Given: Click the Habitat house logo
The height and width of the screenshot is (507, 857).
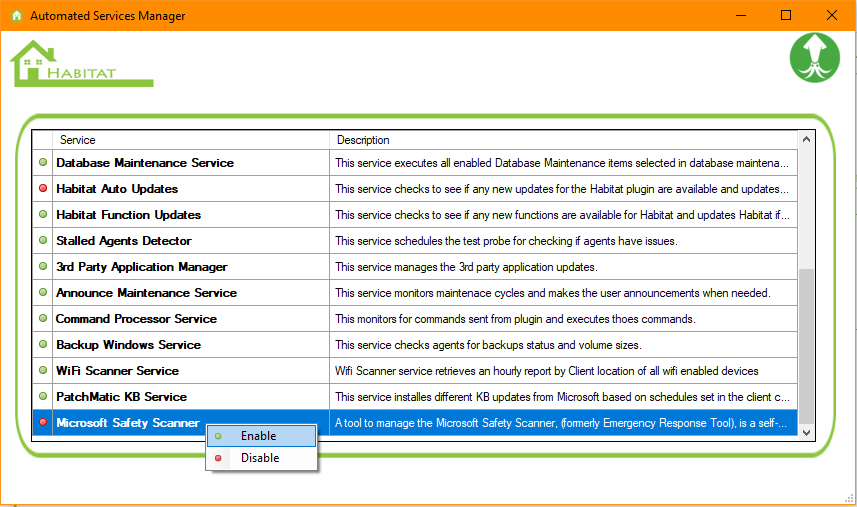Looking at the screenshot, I should (81, 64).
